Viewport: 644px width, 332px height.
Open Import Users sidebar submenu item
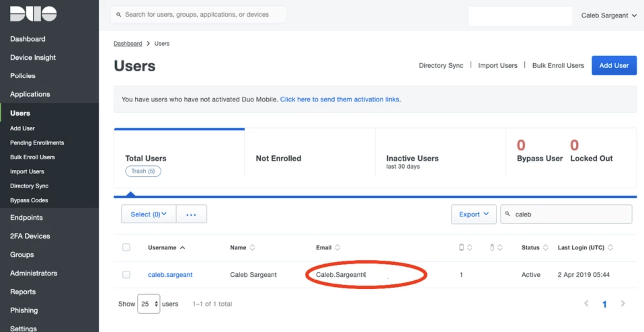[x=27, y=172]
